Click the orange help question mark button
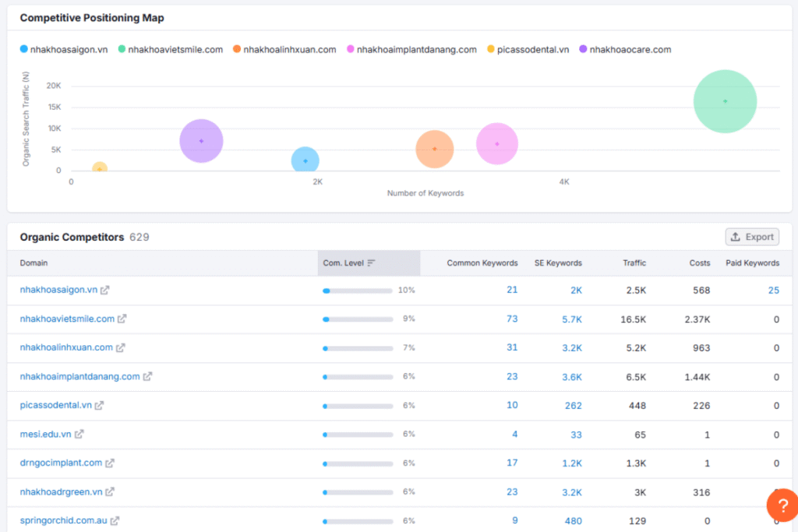This screenshot has height=532, width=798. click(x=782, y=504)
